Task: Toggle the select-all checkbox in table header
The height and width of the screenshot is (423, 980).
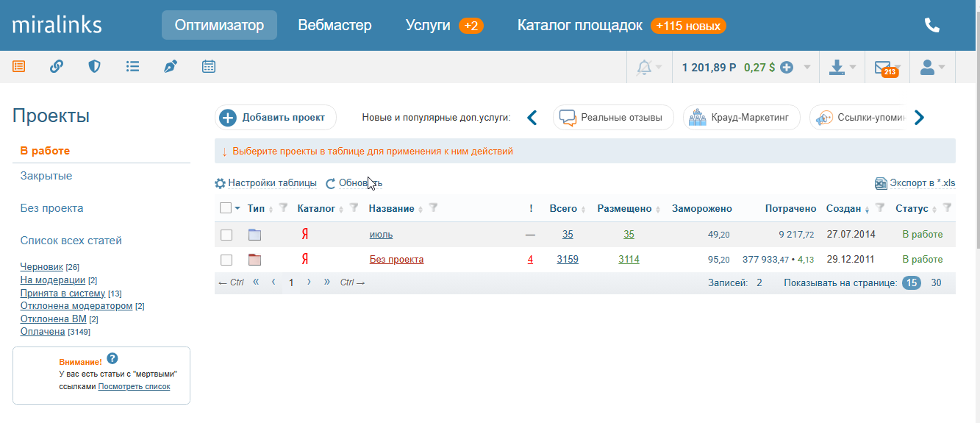Action: coord(226,208)
